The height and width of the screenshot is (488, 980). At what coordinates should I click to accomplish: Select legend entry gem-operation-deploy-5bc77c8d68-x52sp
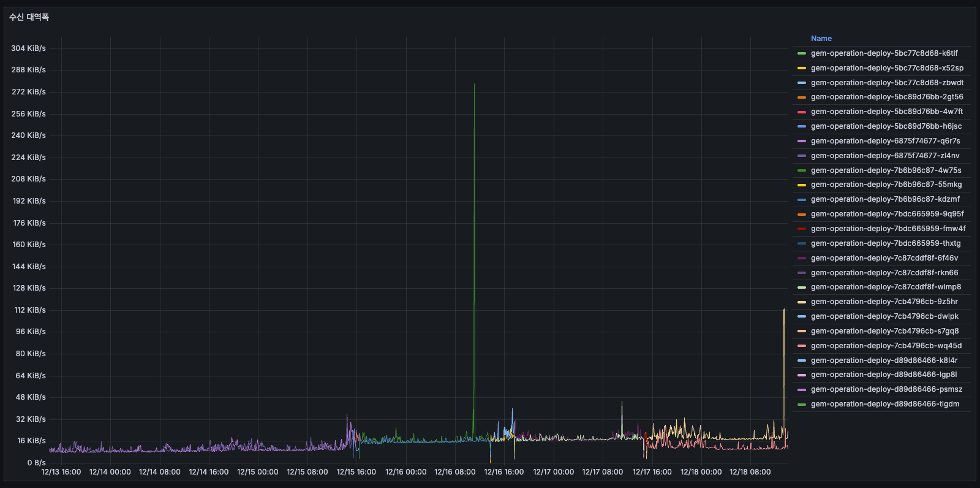click(x=887, y=68)
